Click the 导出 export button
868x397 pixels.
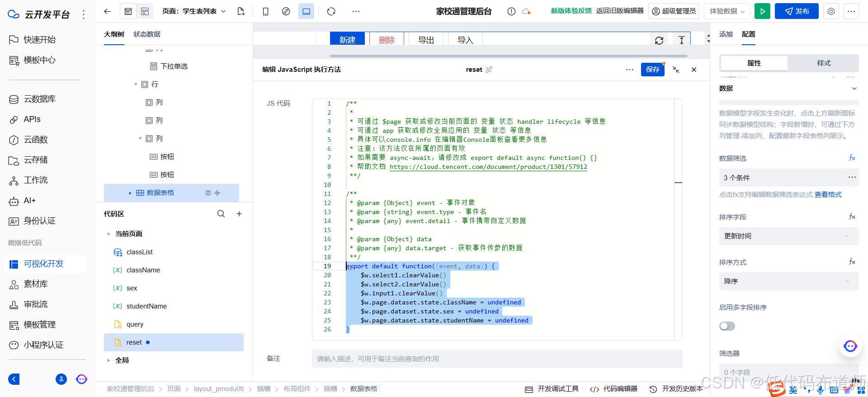426,40
